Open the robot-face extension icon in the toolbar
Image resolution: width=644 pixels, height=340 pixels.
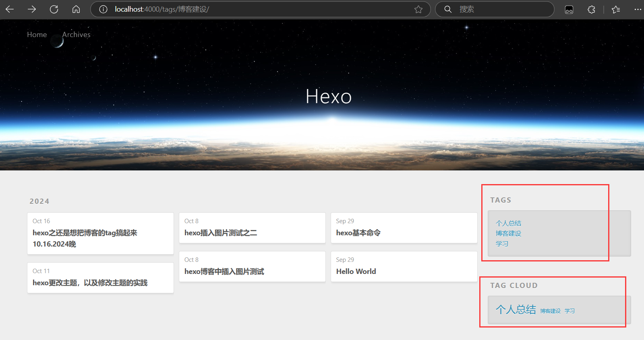pyautogui.click(x=569, y=10)
